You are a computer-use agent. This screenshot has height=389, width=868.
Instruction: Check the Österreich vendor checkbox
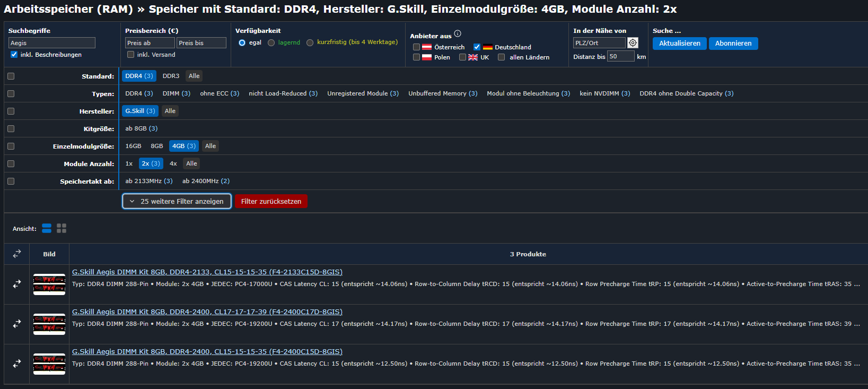[x=416, y=47]
